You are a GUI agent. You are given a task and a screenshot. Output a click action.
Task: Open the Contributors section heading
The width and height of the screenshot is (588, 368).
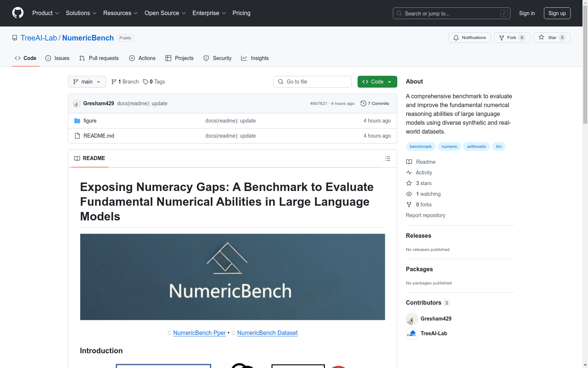pyautogui.click(x=428, y=302)
